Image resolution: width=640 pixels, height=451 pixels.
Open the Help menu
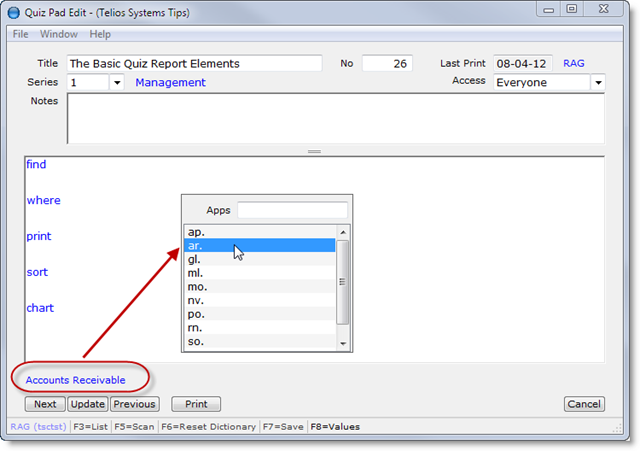click(x=100, y=34)
